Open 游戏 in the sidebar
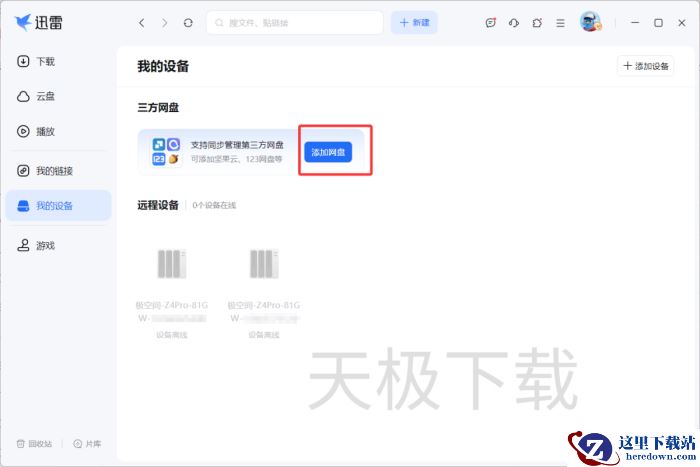Viewport: 700px width, 467px height. (x=58, y=245)
